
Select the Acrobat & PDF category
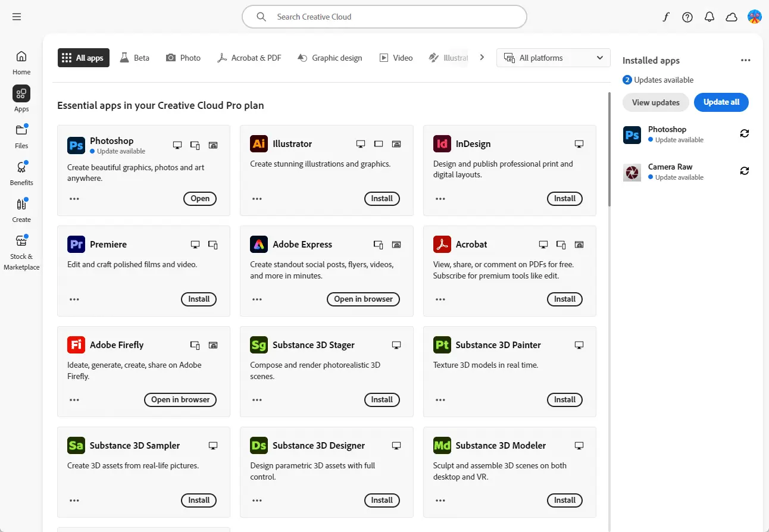point(249,57)
